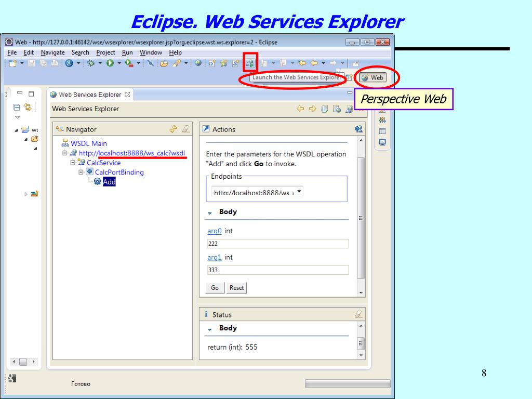This screenshot has width=532, height=399.
Task: Click Navigator refresh icon
Action: coord(174,129)
